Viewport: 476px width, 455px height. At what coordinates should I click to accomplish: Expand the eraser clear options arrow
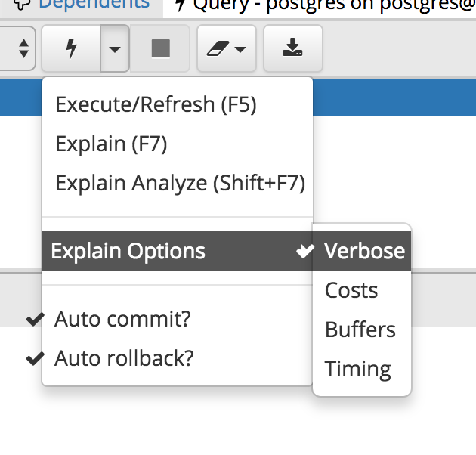pyautogui.click(x=240, y=51)
